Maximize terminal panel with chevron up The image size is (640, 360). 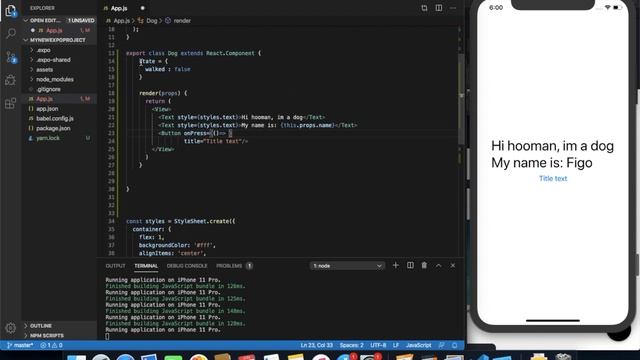click(x=438, y=265)
